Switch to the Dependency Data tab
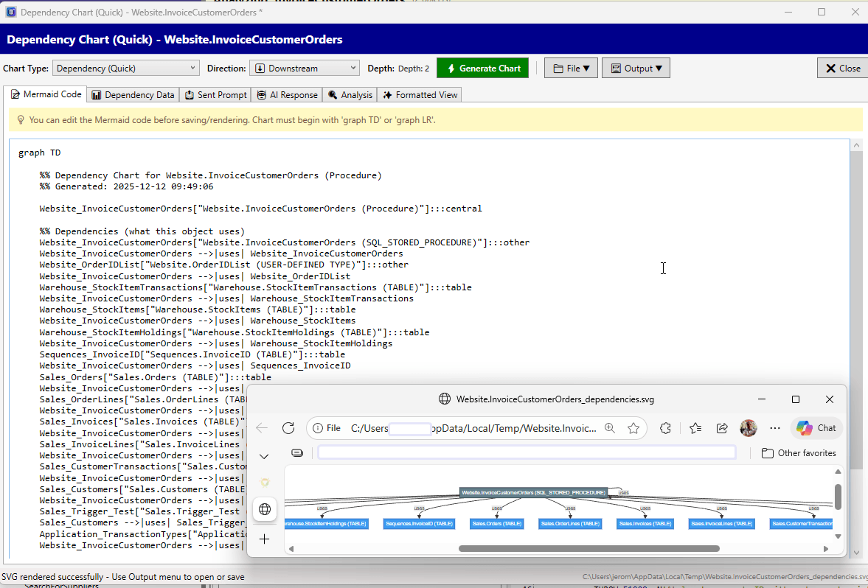Viewport: 868px width, 588px height. click(x=133, y=95)
